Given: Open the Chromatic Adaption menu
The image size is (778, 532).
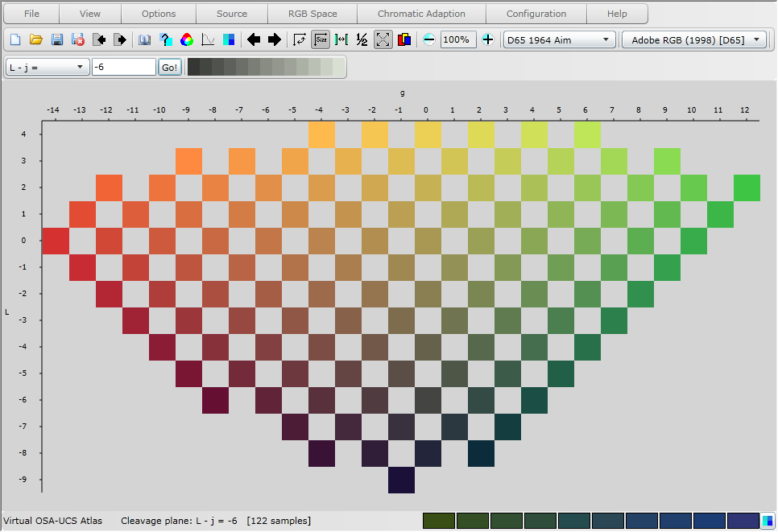Looking at the screenshot, I should tap(421, 14).
